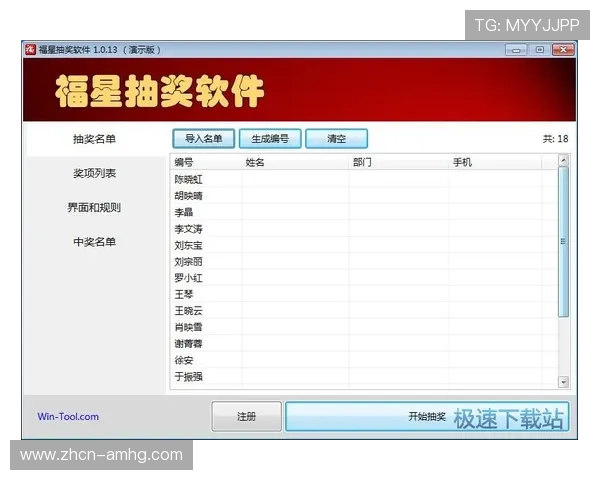This screenshot has height=480, width=600.
Task: Click the 手机 column header
Action: click(x=496, y=162)
